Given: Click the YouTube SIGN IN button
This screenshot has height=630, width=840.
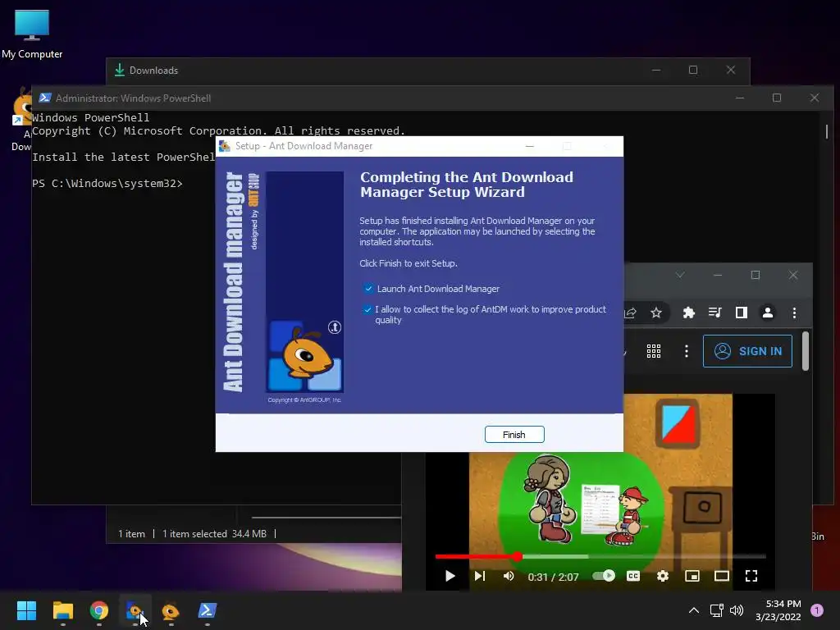Looking at the screenshot, I should click(747, 351).
